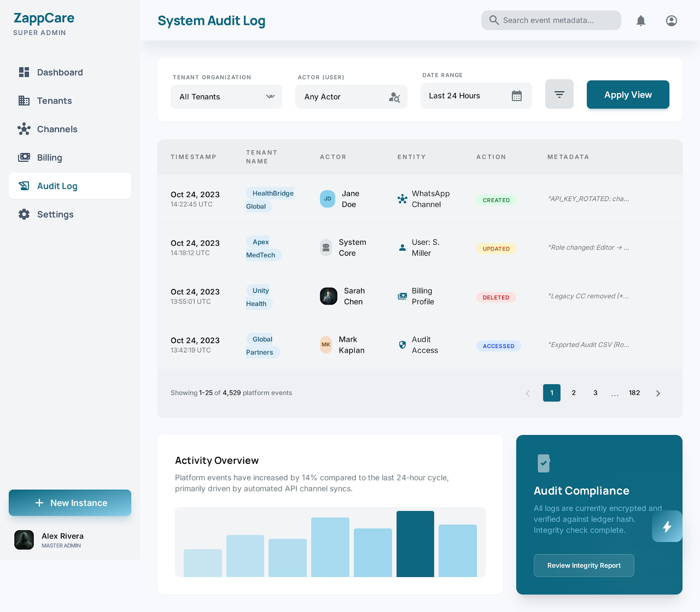The height and width of the screenshot is (612, 700).
Task: Go to the next page arrow
Action: pos(658,393)
